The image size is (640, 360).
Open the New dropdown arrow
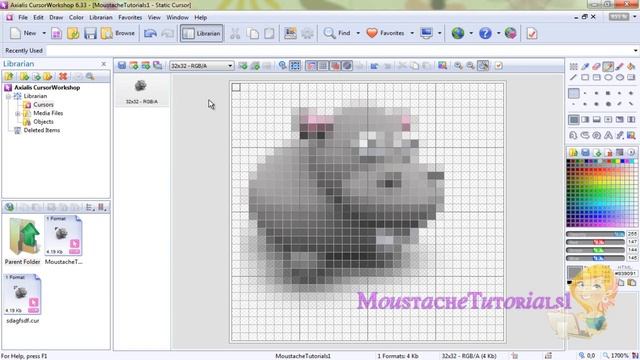pyautogui.click(x=44, y=33)
